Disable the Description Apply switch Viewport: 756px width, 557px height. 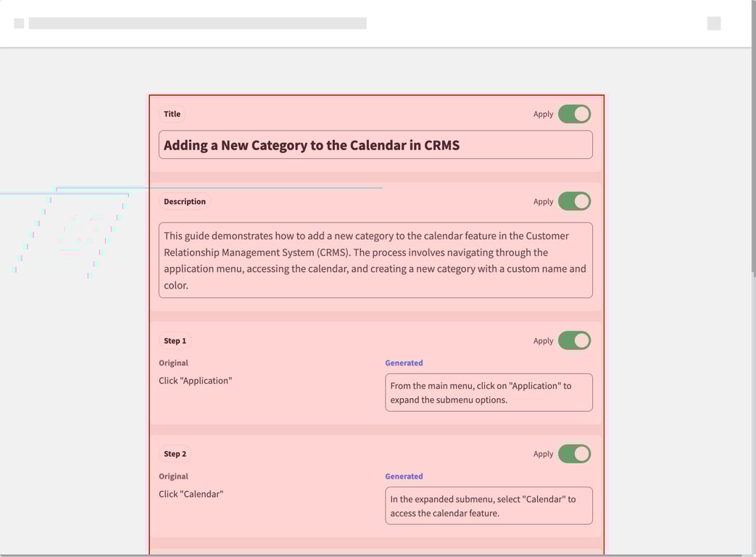574,202
